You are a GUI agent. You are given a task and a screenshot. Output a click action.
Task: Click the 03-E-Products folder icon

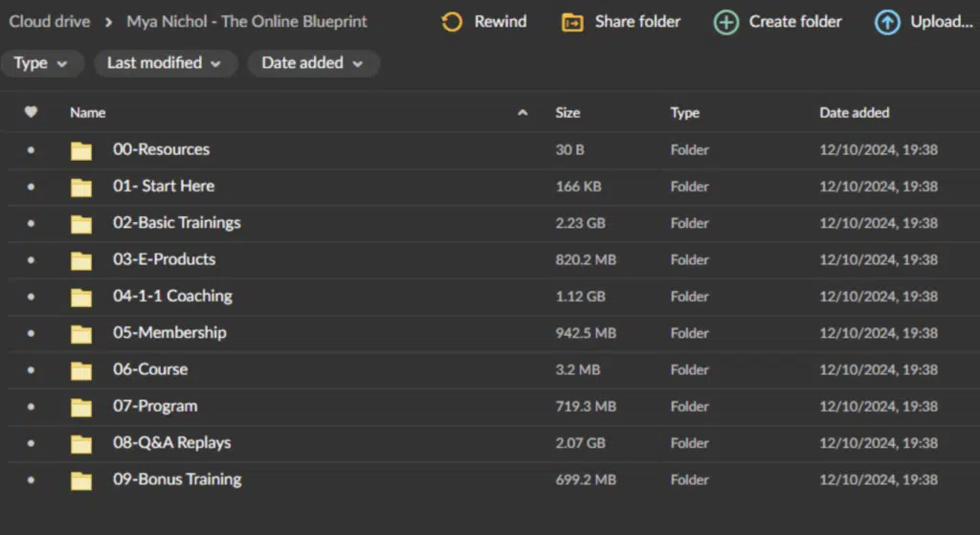(x=81, y=260)
